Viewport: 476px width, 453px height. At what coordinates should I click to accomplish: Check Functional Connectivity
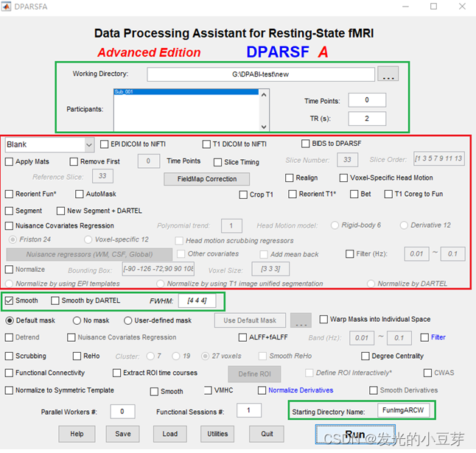coord(9,373)
